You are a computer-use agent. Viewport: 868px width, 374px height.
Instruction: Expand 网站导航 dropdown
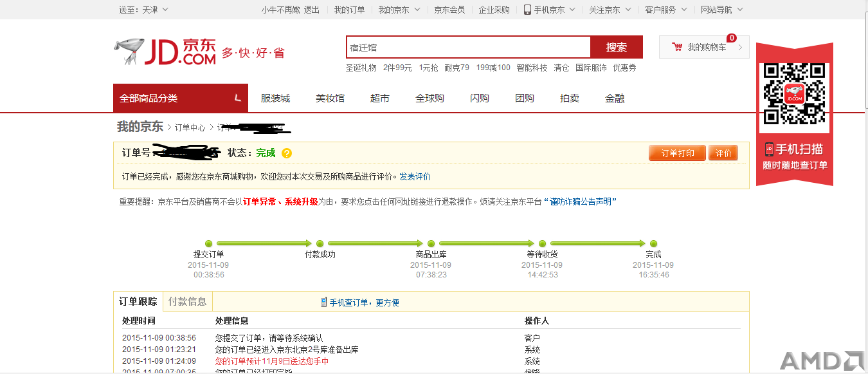coord(722,10)
